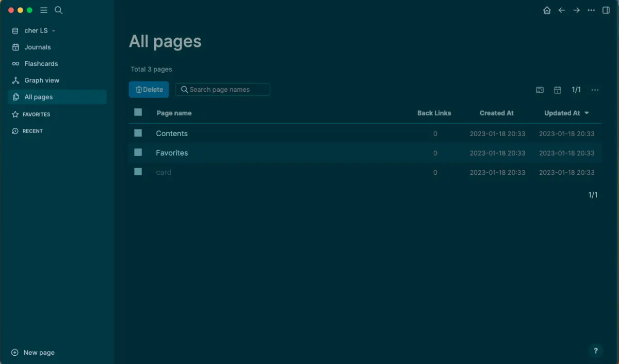Click Contents row back links count
Screen dimensions: 619x364
point(435,134)
